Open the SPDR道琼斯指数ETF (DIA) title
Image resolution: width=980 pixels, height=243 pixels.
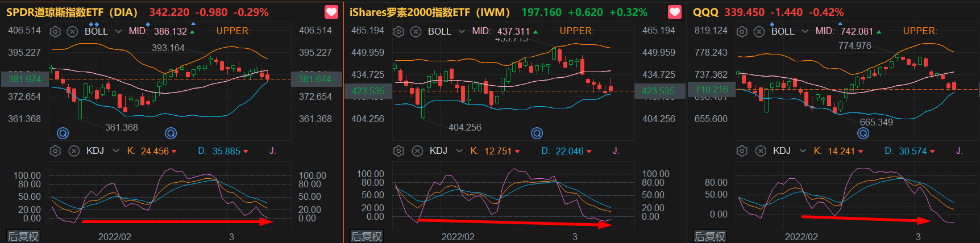click(72, 12)
